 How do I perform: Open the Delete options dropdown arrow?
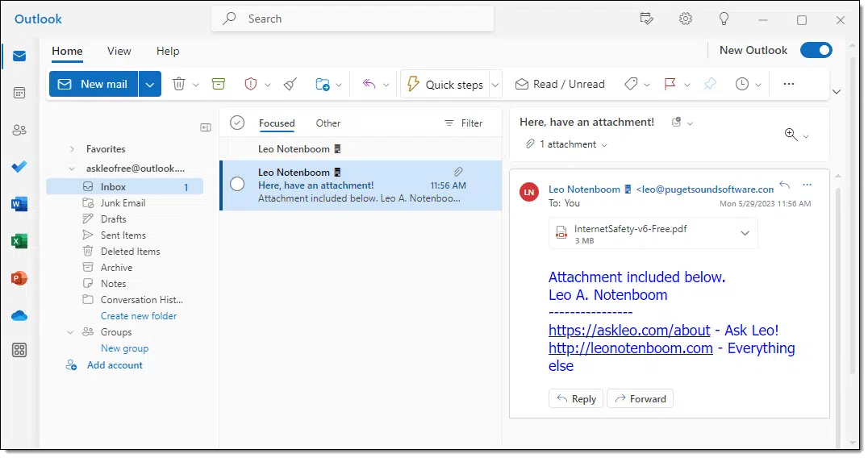[195, 85]
